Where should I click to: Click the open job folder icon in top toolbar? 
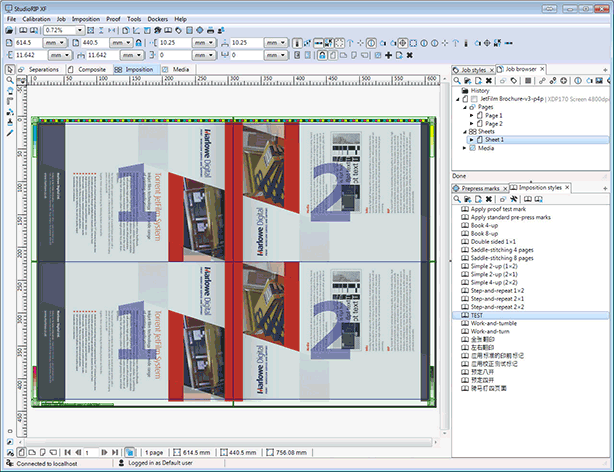[9, 31]
